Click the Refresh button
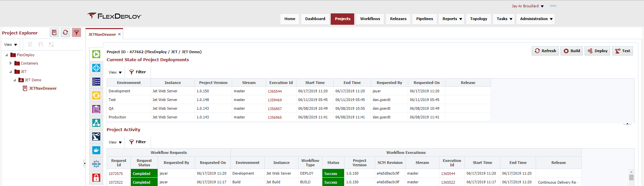Image resolution: width=644 pixels, height=186 pixels. (545, 51)
